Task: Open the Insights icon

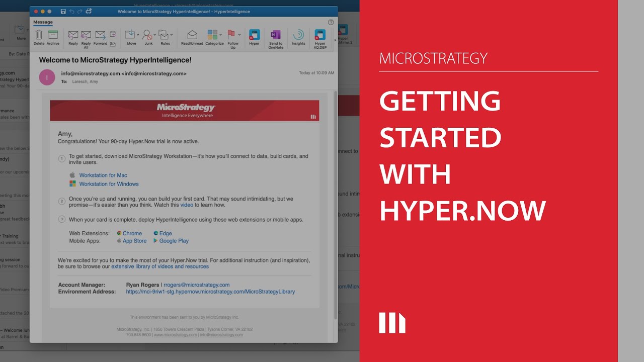Action: 298,35
